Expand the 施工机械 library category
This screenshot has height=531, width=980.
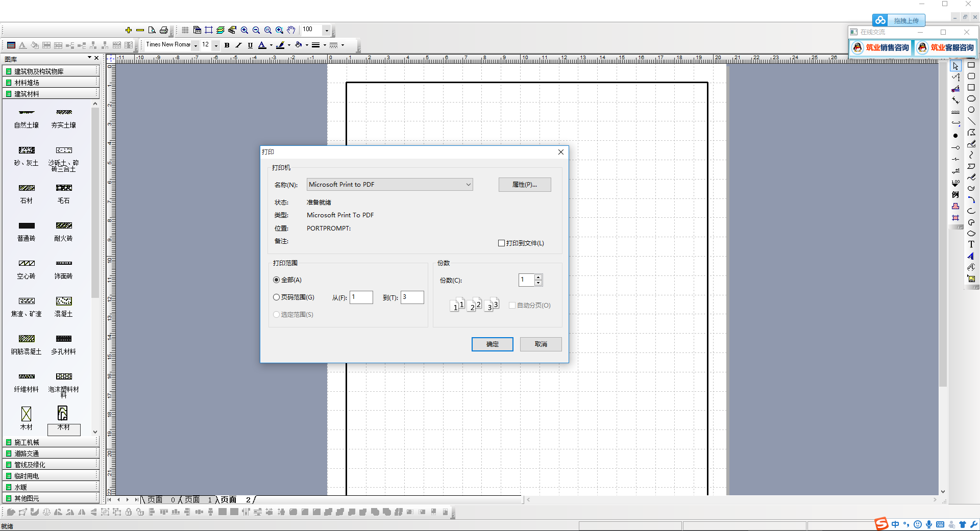coord(27,442)
